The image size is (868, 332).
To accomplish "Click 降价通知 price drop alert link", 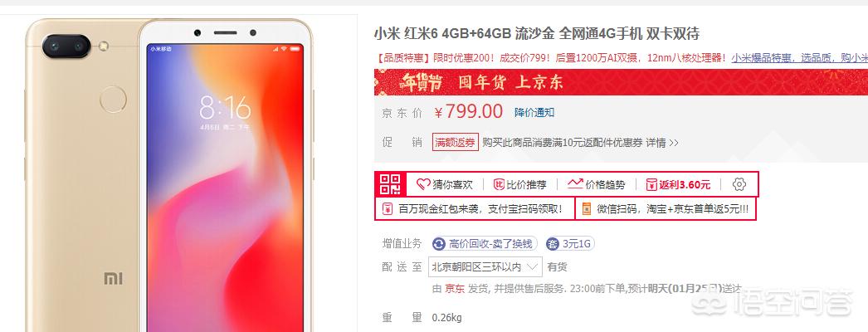I will (534, 112).
